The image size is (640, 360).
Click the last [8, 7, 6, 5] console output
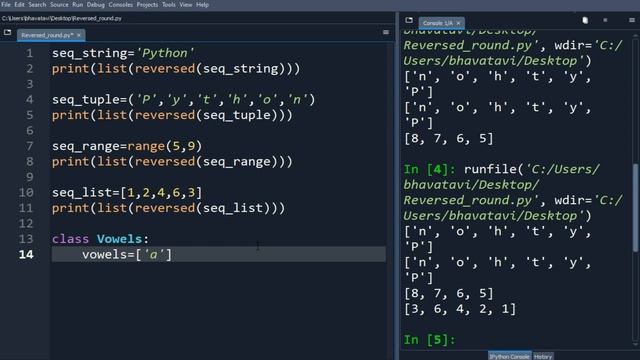[x=449, y=293]
